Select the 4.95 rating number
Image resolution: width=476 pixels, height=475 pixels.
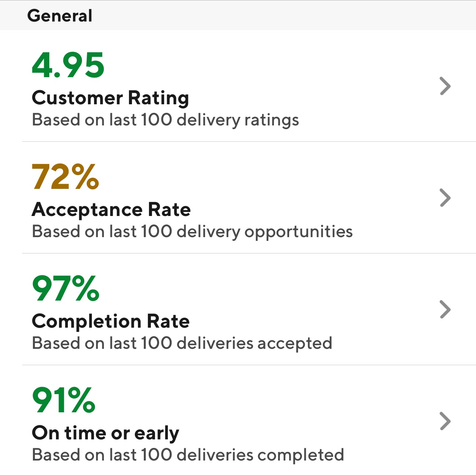pos(68,65)
